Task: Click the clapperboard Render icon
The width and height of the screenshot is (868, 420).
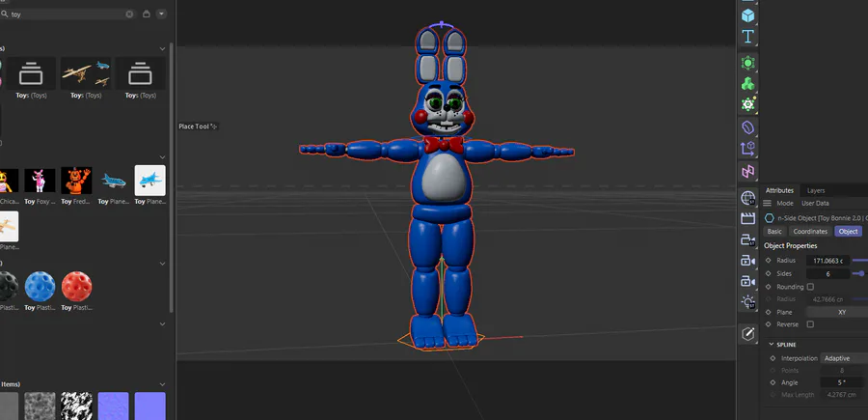Action: point(747,218)
